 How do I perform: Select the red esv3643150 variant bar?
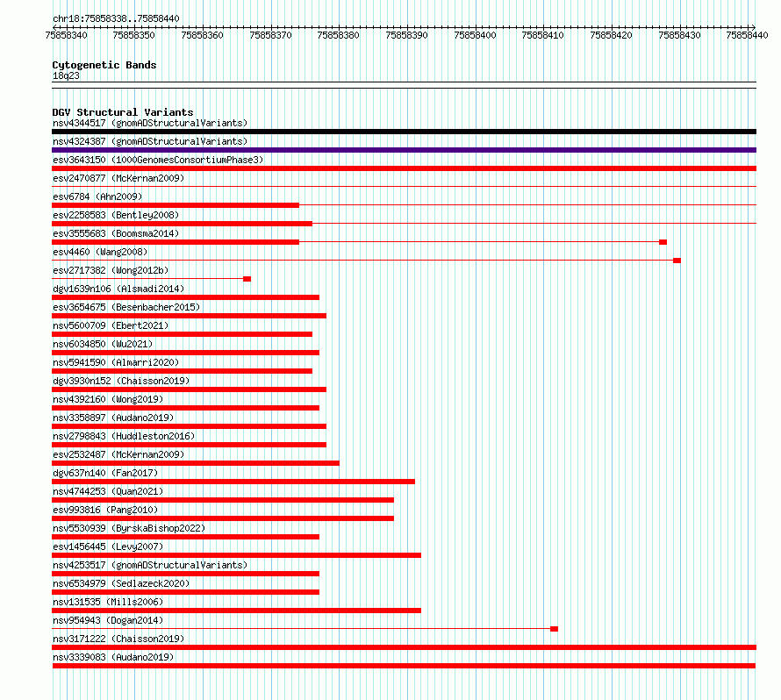point(404,168)
